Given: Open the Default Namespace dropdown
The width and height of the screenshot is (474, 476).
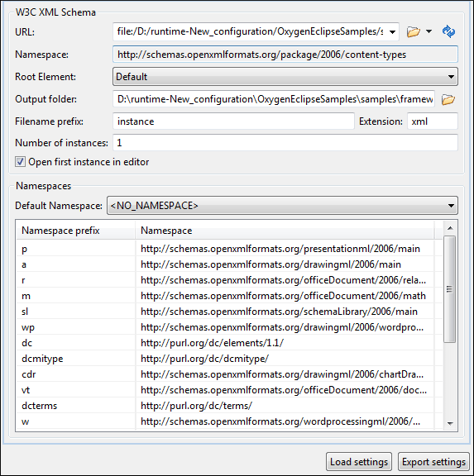Looking at the screenshot, I should pyautogui.click(x=282, y=206).
